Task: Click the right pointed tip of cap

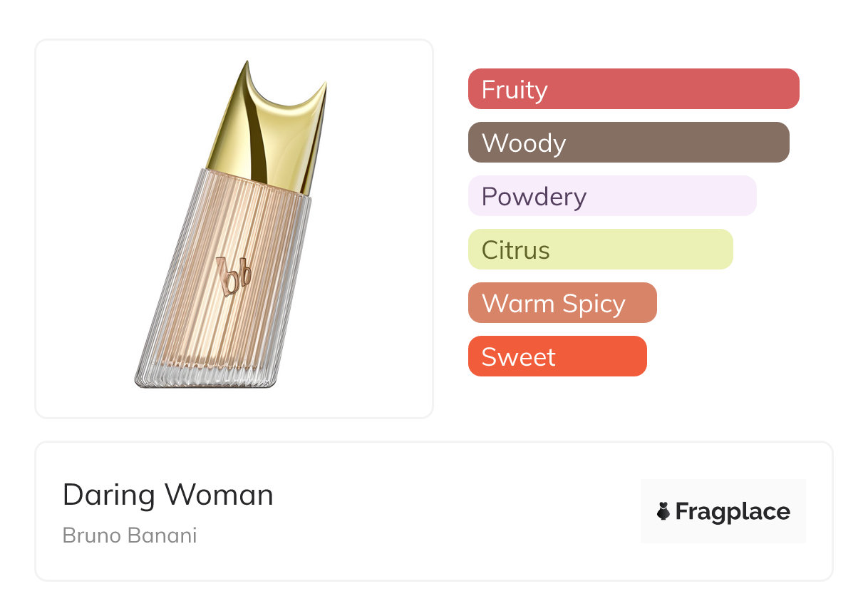Action: 324,86
